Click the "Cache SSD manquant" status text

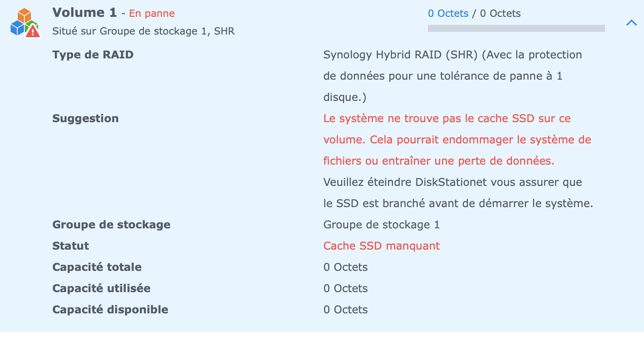pos(381,246)
